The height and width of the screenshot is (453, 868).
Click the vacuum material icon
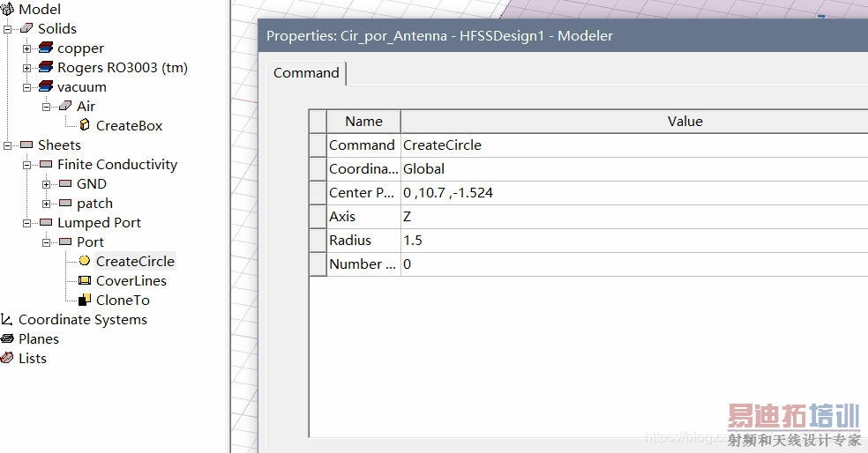tap(46, 87)
